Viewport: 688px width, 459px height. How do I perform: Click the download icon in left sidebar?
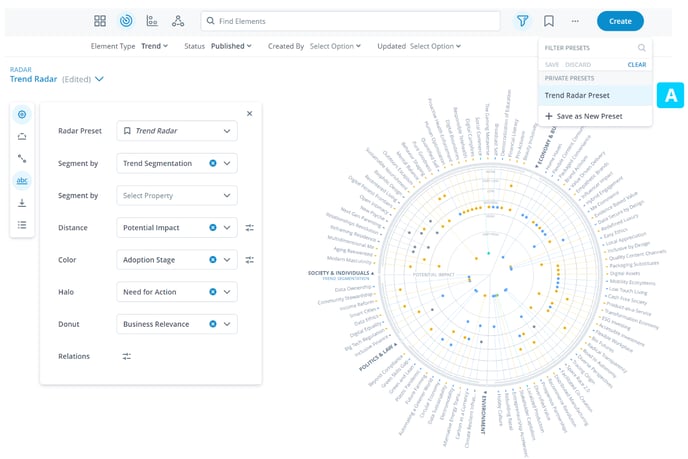pos(22,203)
